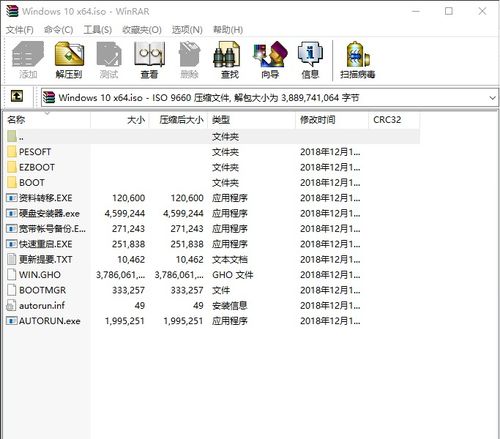The image size is (500, 439).
Task: Open the Help (帮助) menu
Action: pyautogui.click(x=228, y=30)
